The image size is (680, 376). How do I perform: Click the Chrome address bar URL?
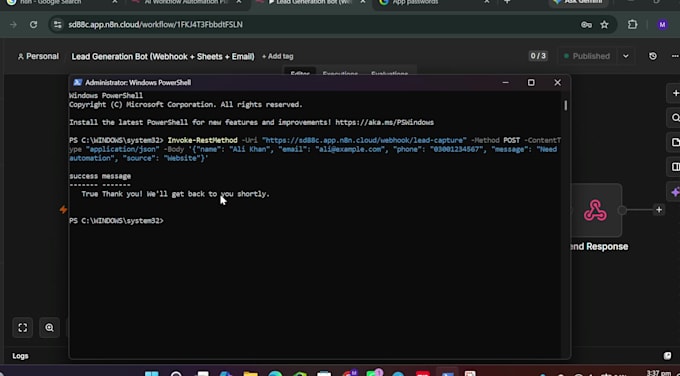tap(155, 25)
